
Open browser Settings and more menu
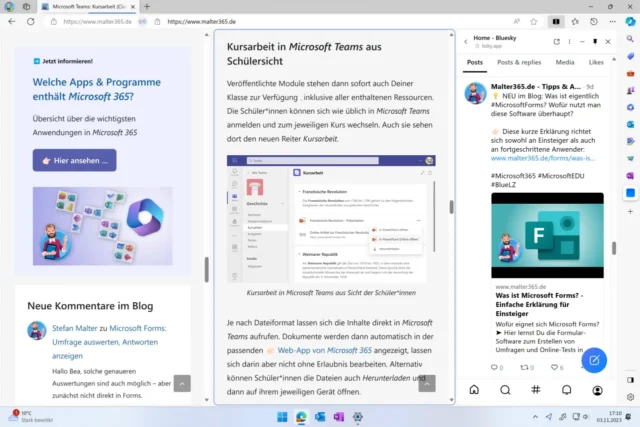[610, 21]
